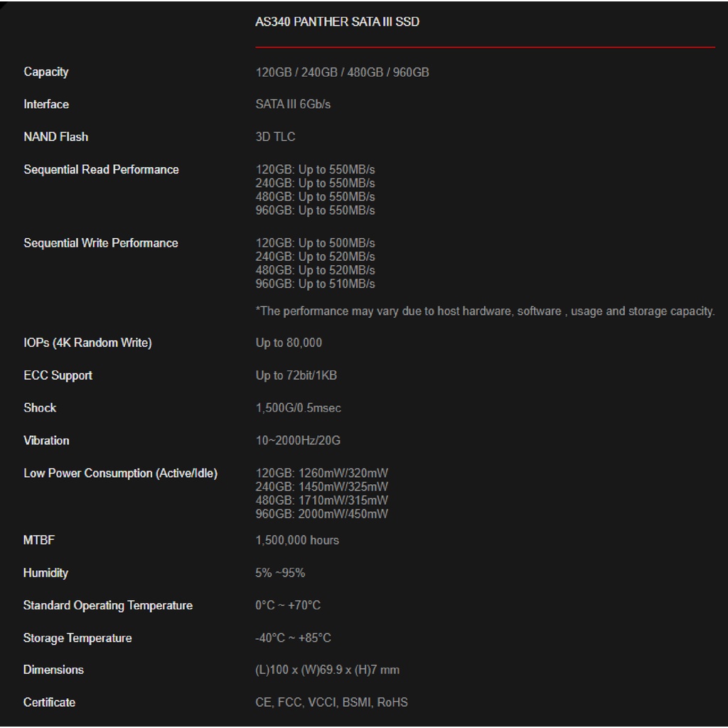The height and width of the screenshot is (728, 728).
Task: Click the SATA III 6Gb/s interface value
Action: click(293, 105)
